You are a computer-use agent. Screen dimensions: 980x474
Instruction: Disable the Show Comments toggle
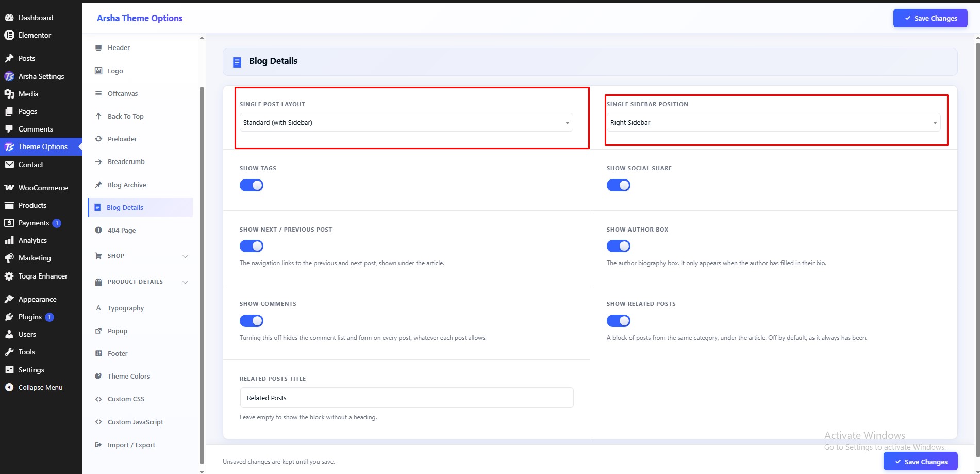[x=252, y=321]
